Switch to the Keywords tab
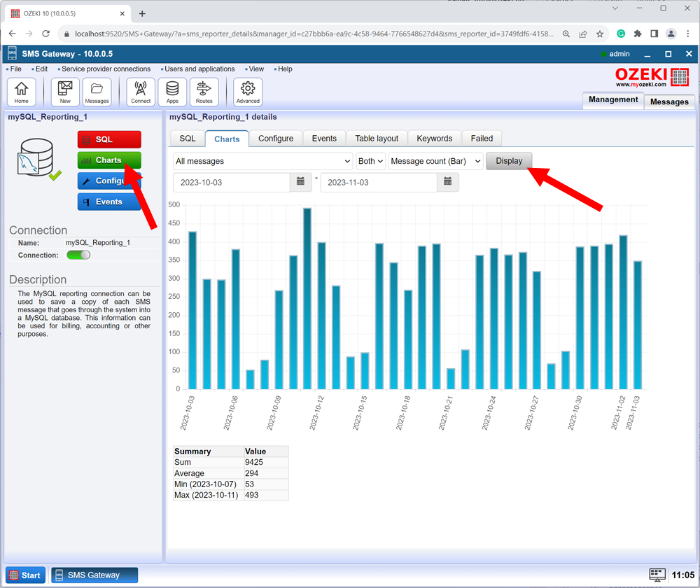The image size is (700, 588). (435, 139)
